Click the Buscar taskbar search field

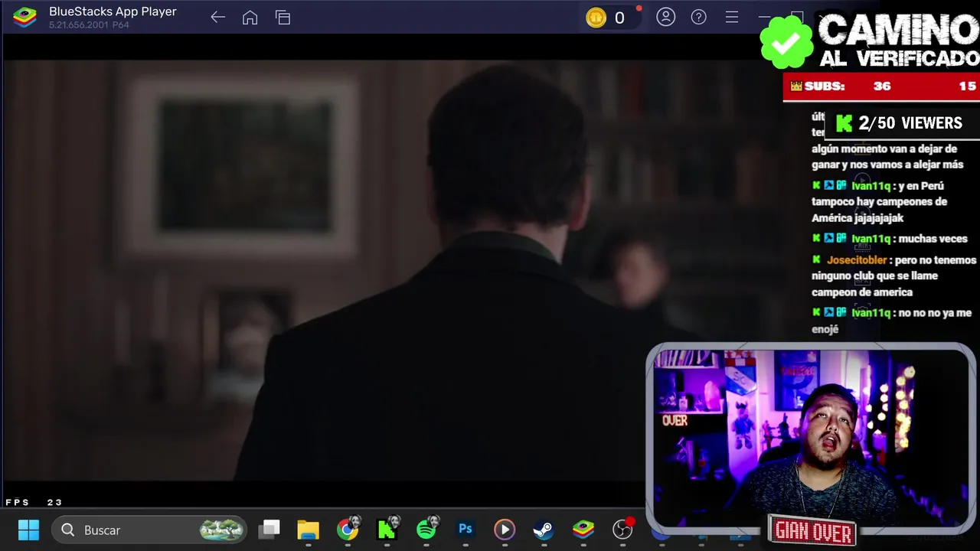(149, 530)
